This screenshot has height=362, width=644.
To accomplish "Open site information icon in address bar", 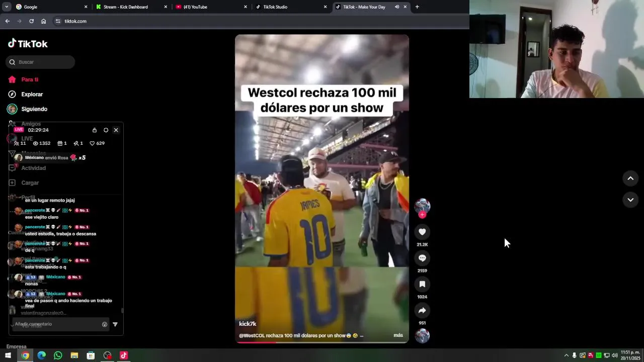I will (58, 21).
